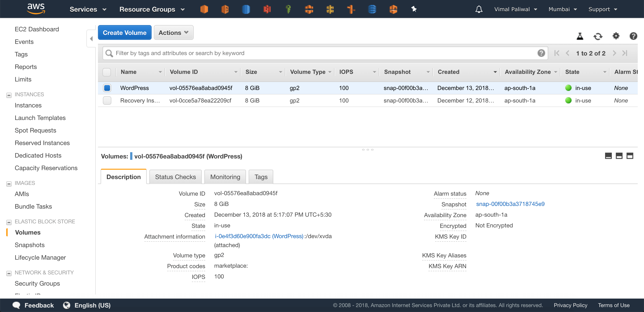
Task: Open the Vimal Paliwal account menu
Action: coord(515,9)
